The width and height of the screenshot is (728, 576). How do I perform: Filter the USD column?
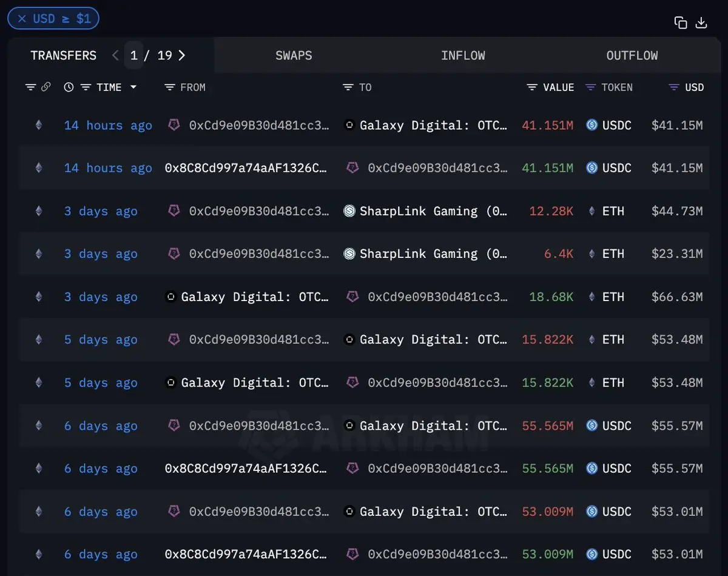[673, 87]
